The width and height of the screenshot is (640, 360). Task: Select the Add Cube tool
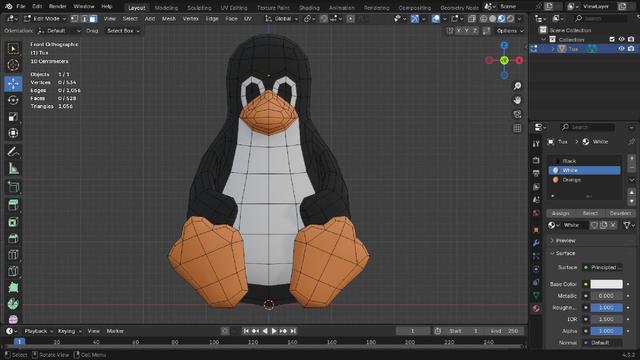[x=13, y=187]
